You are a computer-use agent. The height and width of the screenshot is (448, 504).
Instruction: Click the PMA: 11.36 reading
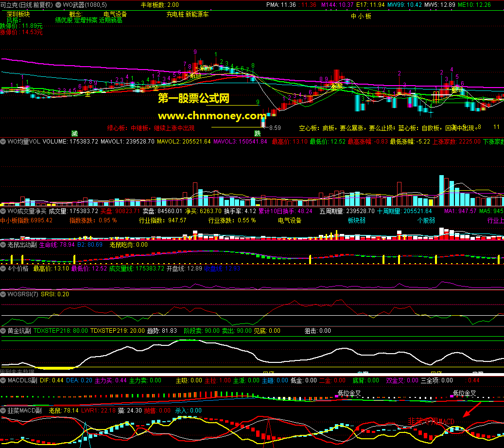tap(281, 5)
